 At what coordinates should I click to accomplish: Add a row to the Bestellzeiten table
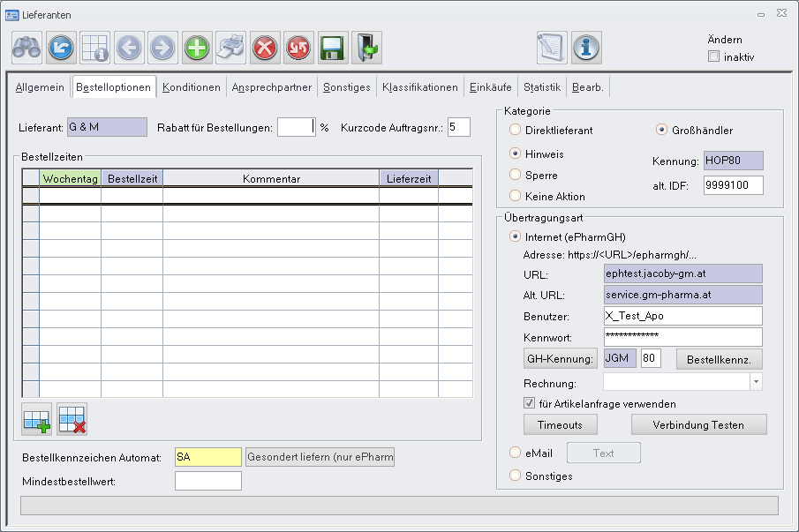(38, 418)
